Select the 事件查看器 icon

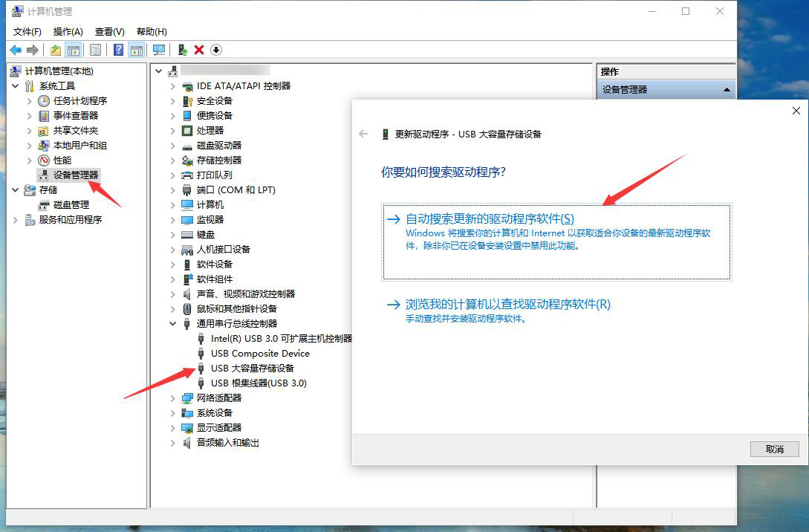click(x=44, y=116)
